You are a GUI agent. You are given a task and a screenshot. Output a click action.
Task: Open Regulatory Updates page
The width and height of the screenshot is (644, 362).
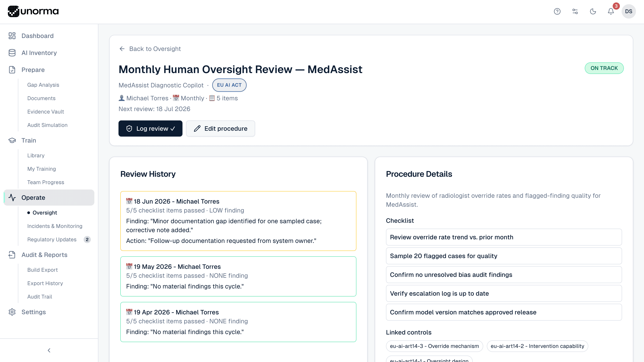[x=52, y=239]
